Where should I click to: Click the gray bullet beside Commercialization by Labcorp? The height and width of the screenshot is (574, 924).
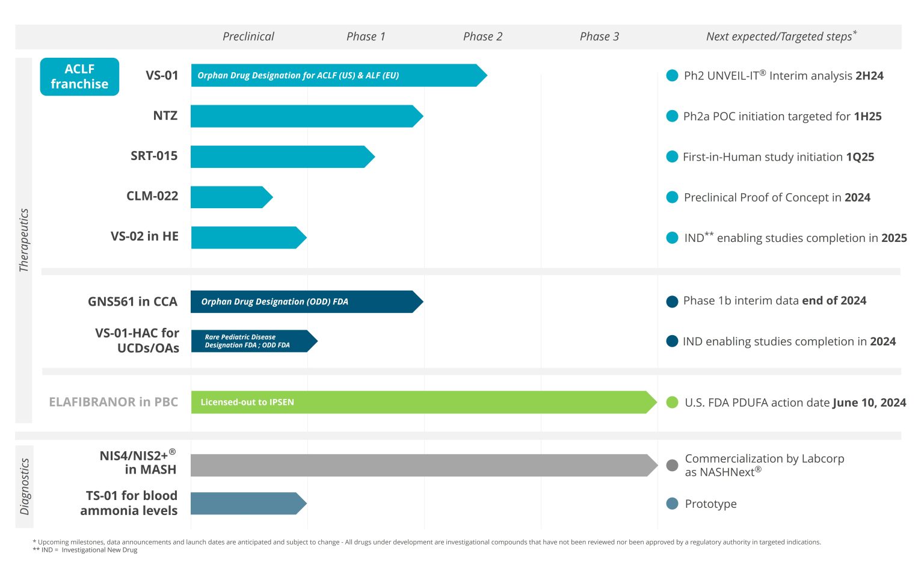click(x=672, y=465)
